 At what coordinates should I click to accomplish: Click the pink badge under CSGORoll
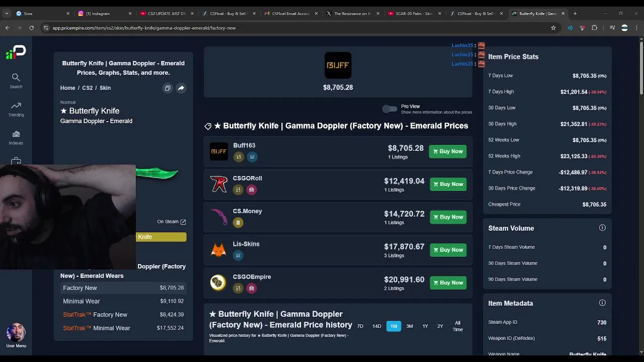click(x=252, y=190)
